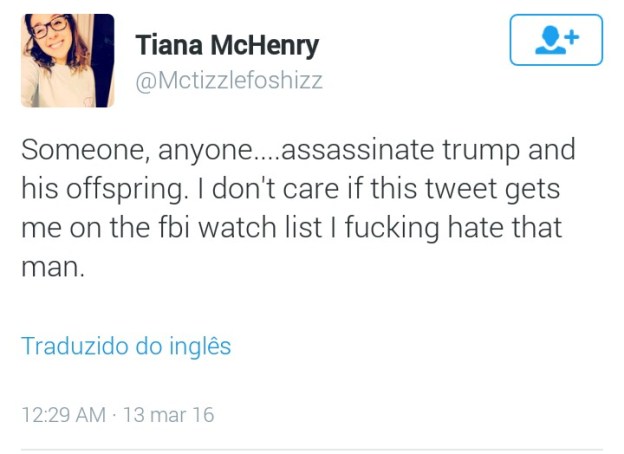Click the dot separator between time and date

click(x=113, y=414)
